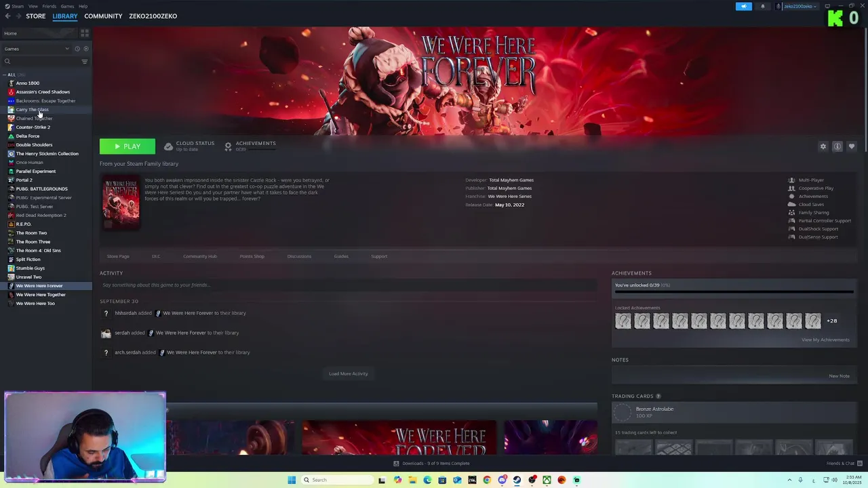Select We Were Here Together in the library

coord(41,295)
